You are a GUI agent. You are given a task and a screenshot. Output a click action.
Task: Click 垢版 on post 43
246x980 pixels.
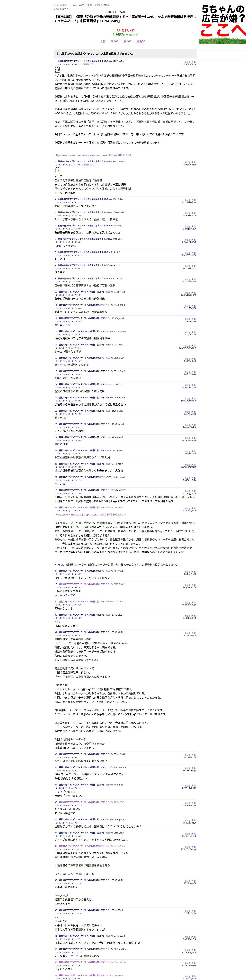(x=187, y=963)
